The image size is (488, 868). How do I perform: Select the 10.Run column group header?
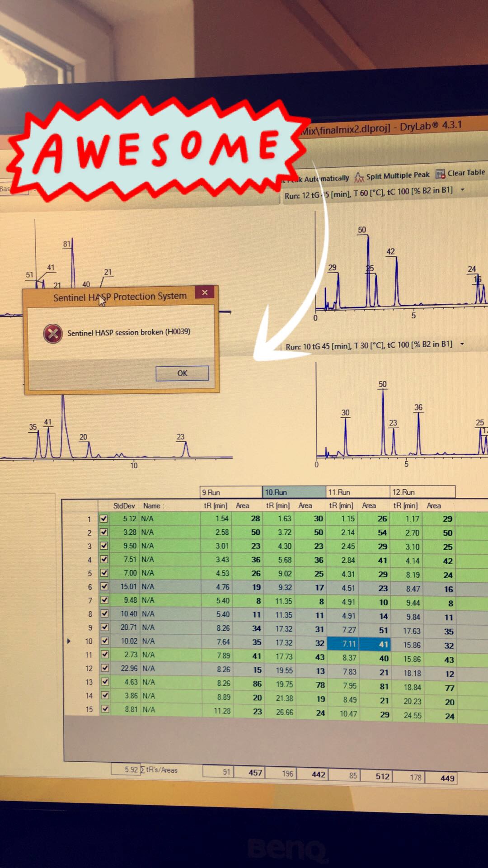pos(294,492)
